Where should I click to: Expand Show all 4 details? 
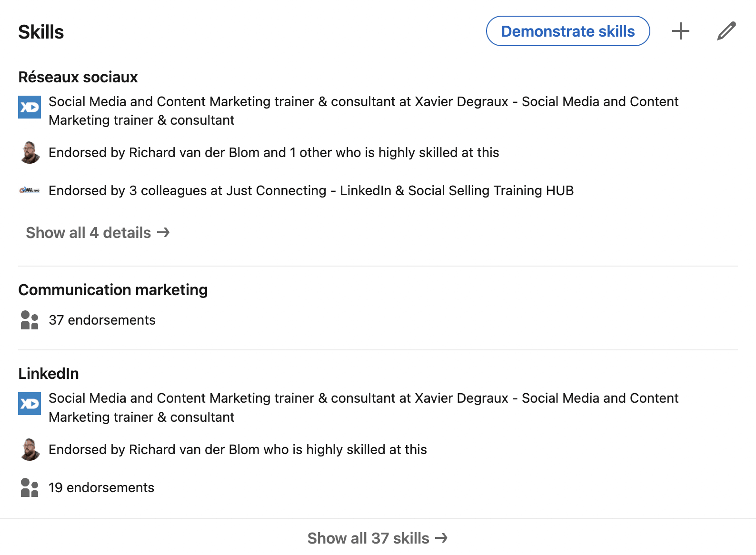click(x=98, y=233)
